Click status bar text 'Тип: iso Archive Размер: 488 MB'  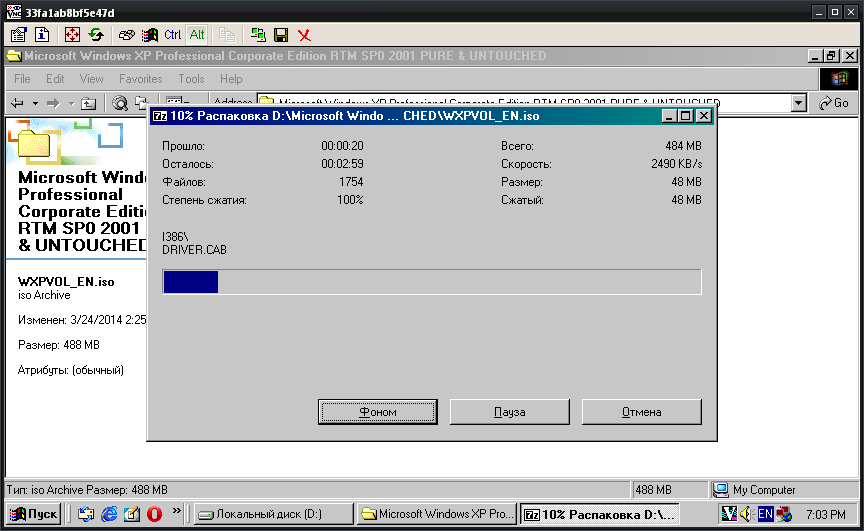87,490
